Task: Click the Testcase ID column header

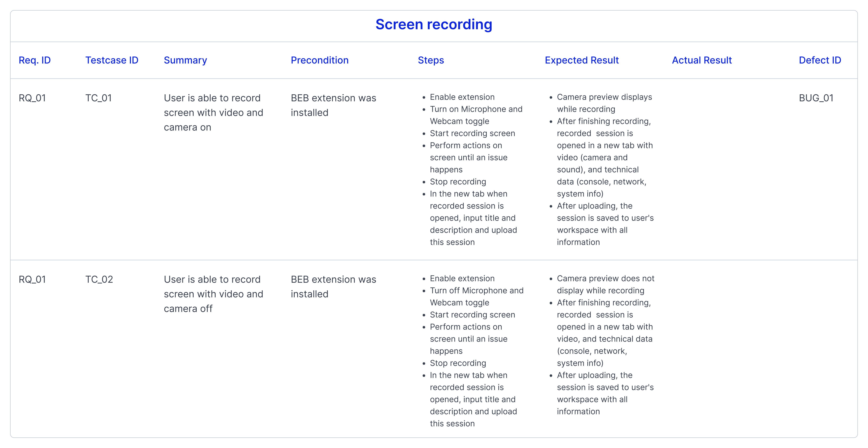Action: [112, 60]
